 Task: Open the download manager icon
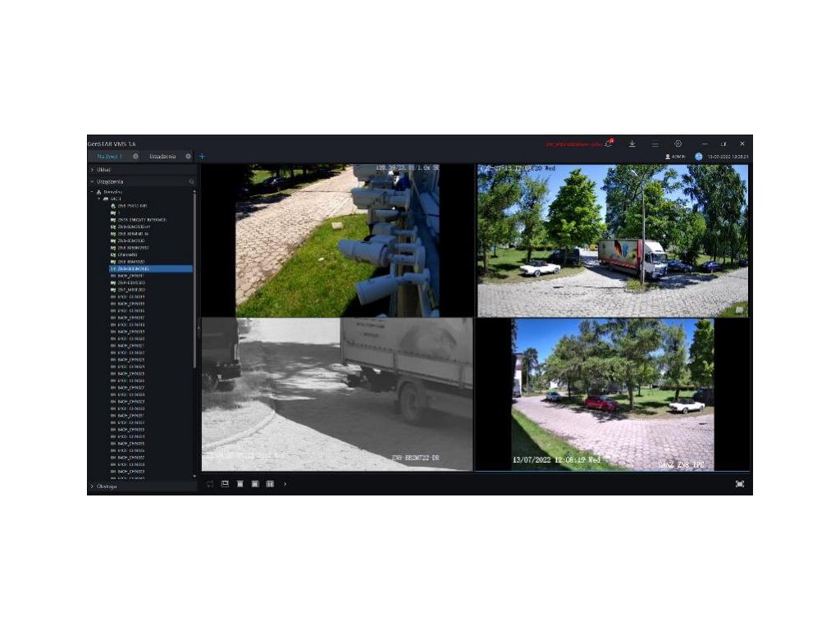tap(632, 144)
